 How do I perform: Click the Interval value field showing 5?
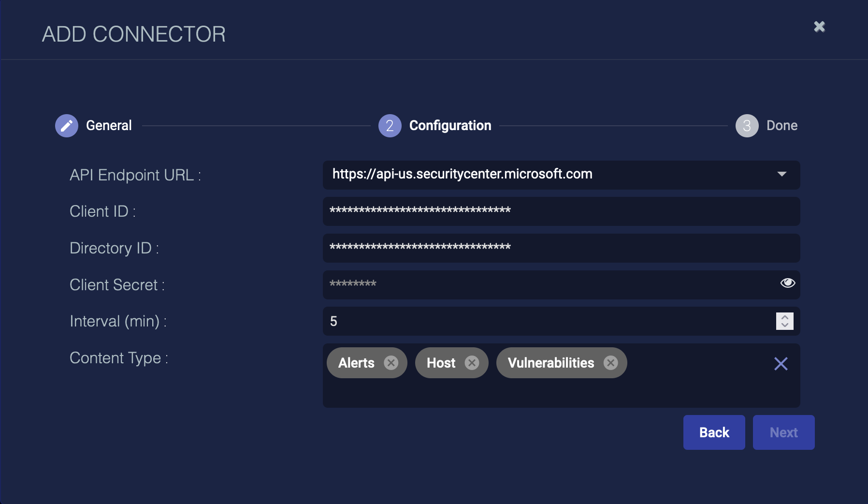pyautogui.click(x=546, y=321)
